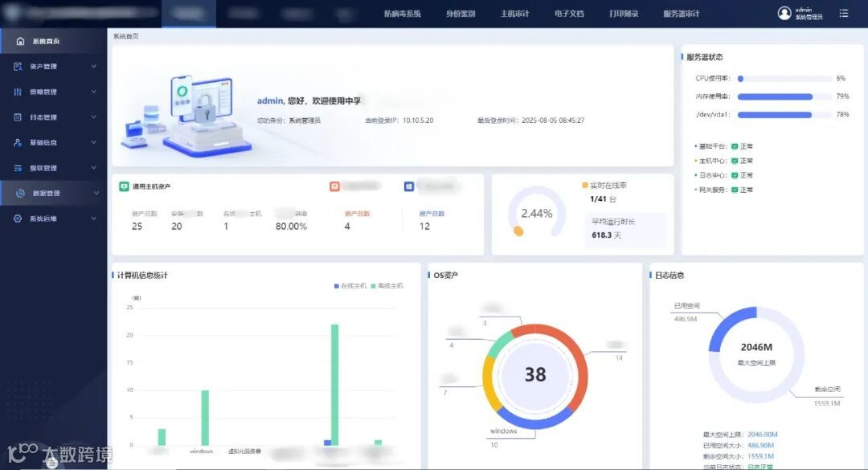The width and height of the screenshot is (868, 470).
Task: Open 资产管理 via its sidebar icon
Action: (18, 66)
